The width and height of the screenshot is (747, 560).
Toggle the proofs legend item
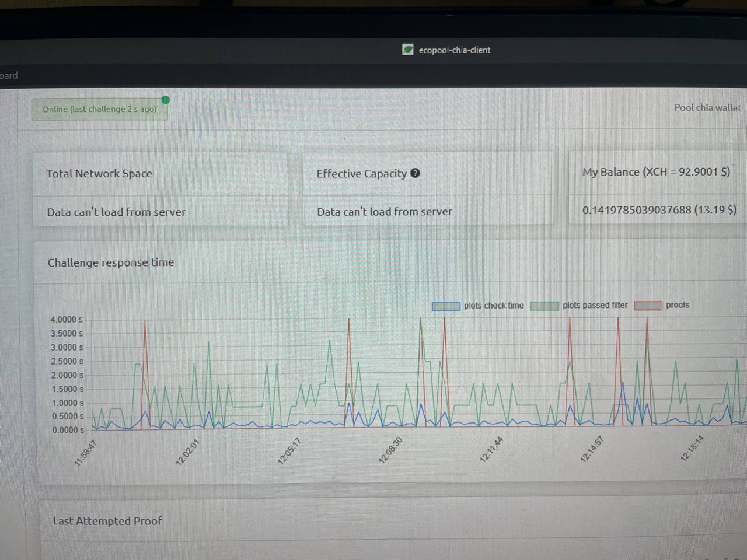tap(662, 305)
